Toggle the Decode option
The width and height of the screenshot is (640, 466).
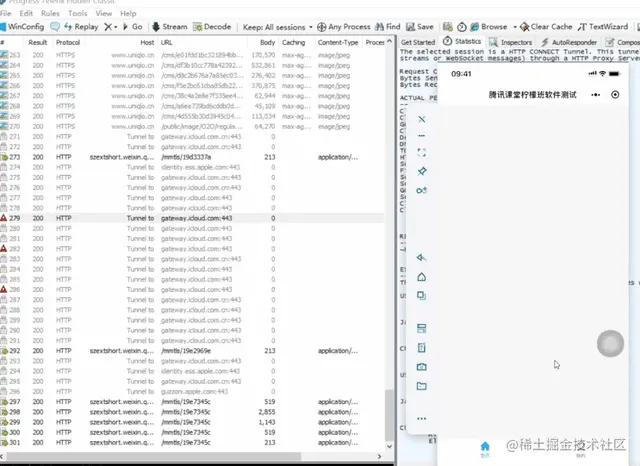tap(212, 27)
